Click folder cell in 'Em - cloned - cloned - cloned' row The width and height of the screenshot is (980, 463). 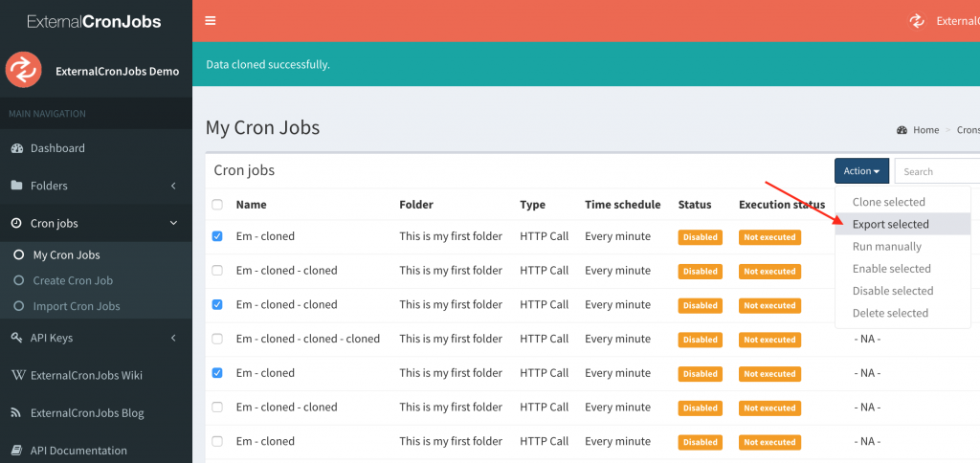point(451,339)
